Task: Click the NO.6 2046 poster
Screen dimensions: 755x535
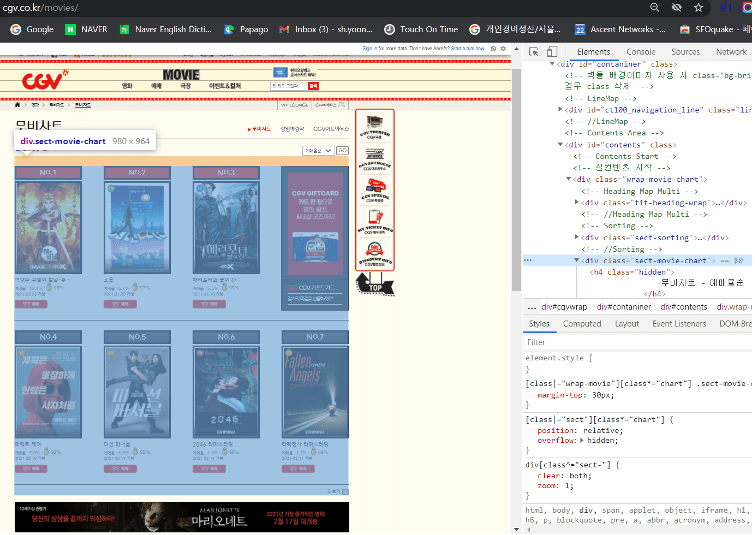Action: 226,392
